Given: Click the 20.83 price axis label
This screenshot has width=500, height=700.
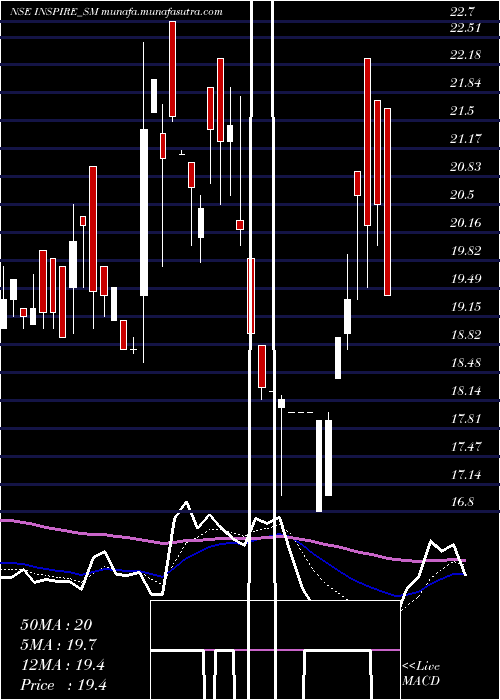Looking at the screenshot, I should (466, 167).
